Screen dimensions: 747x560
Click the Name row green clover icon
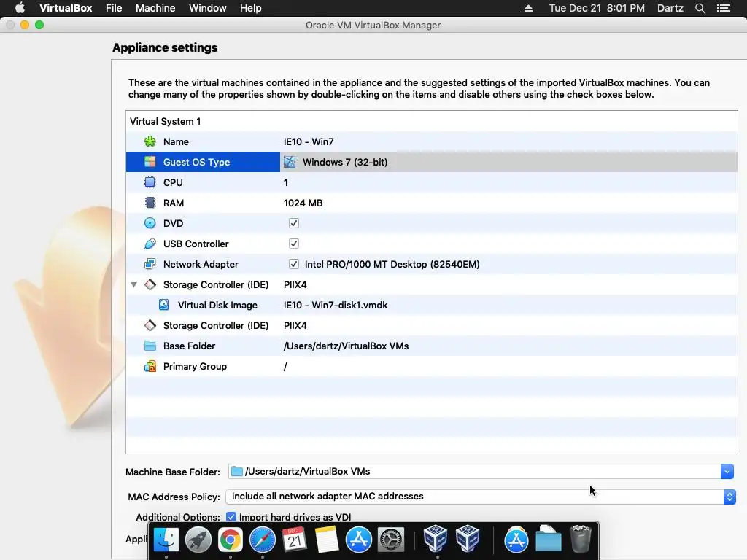click(150, 141)
